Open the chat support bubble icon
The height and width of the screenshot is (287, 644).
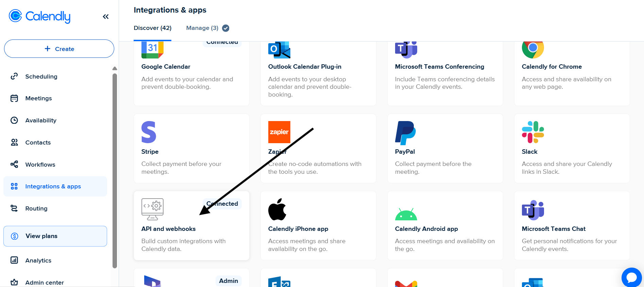click(631, 277)
